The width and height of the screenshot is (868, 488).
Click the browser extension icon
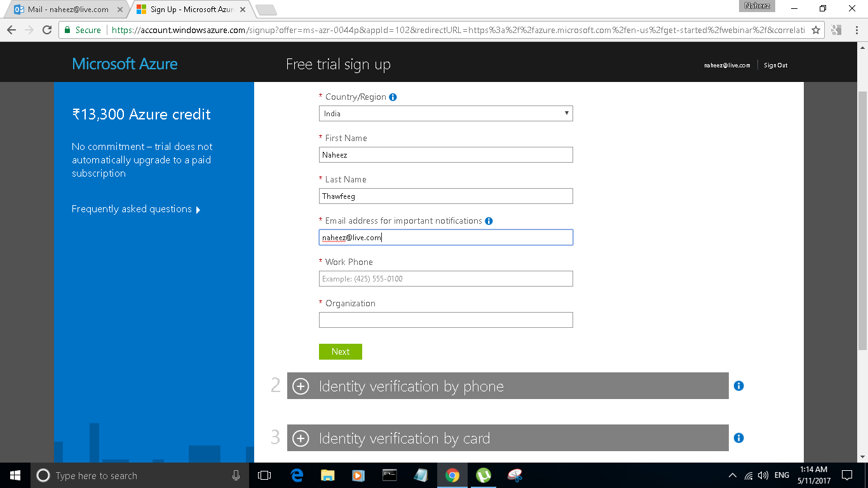[x=836, y=30]
